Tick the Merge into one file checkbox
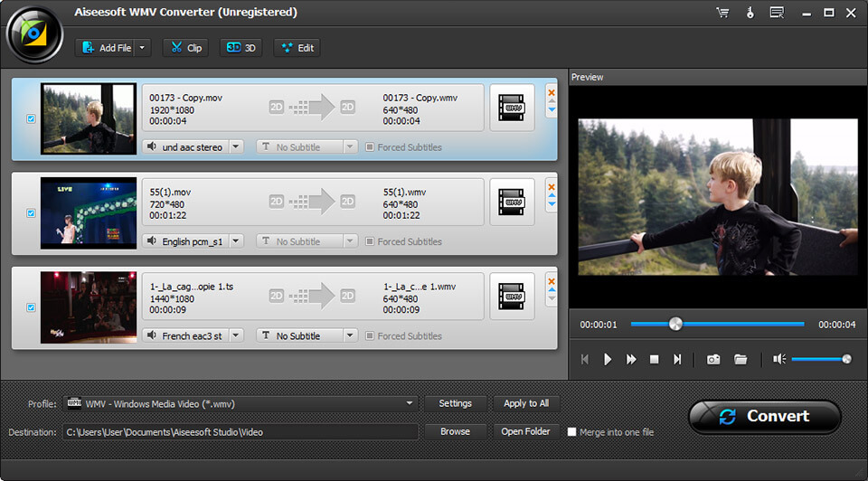The image size is (868, 481). click(x=571, y=432)
